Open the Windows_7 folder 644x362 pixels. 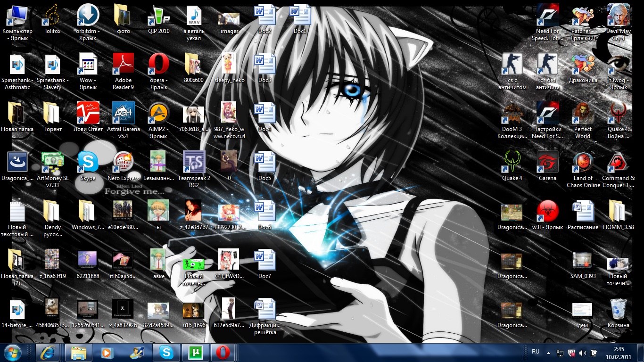click(x=88, y=211)
